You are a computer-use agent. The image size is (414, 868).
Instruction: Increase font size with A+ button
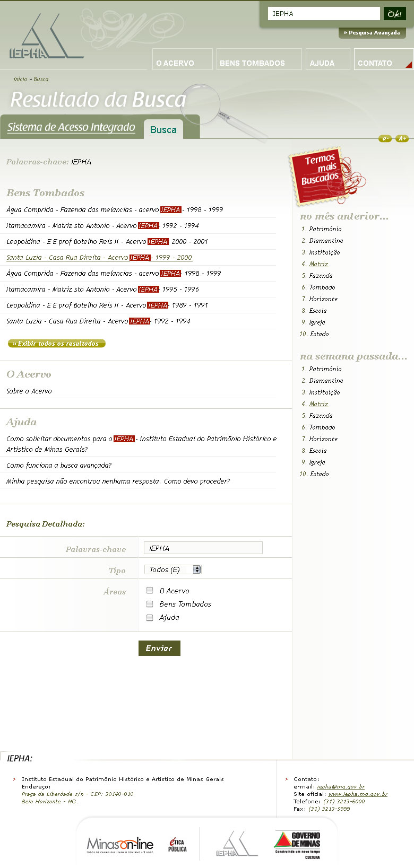click(402, 138)
